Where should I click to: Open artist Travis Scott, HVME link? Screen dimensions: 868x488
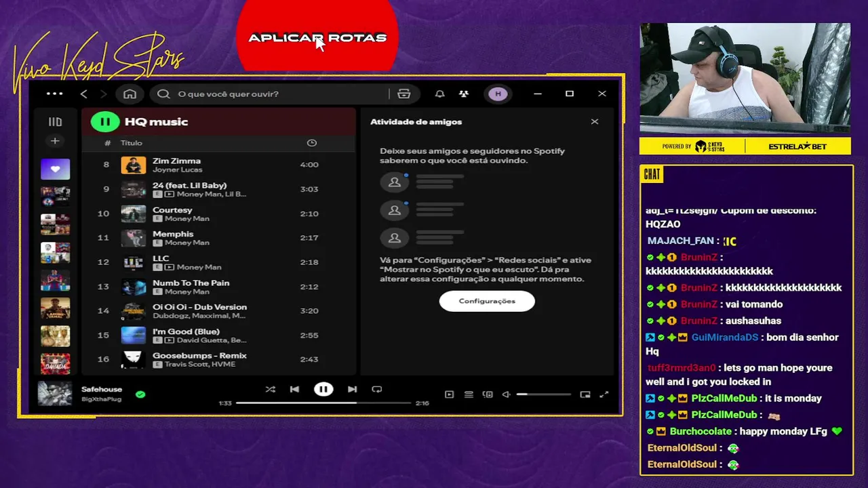click(200, 365)
